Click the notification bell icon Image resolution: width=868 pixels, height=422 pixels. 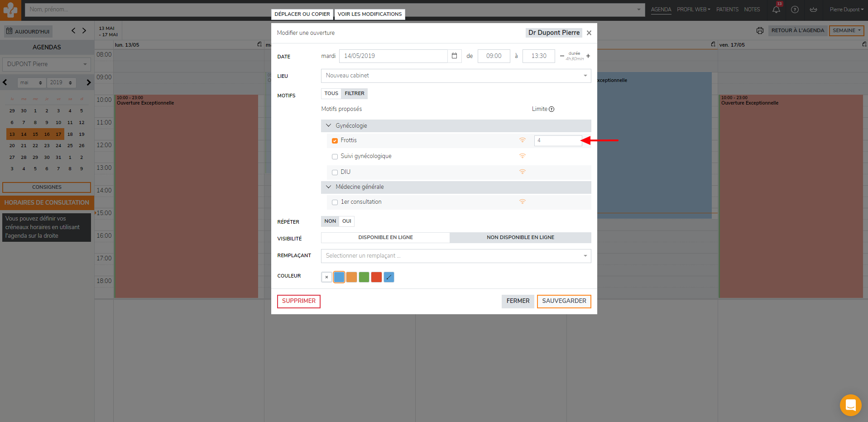coord(776,10)
